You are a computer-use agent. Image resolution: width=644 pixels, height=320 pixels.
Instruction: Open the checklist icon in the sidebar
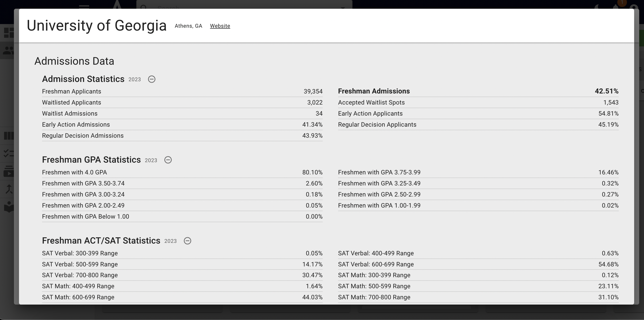pos(9,153)
